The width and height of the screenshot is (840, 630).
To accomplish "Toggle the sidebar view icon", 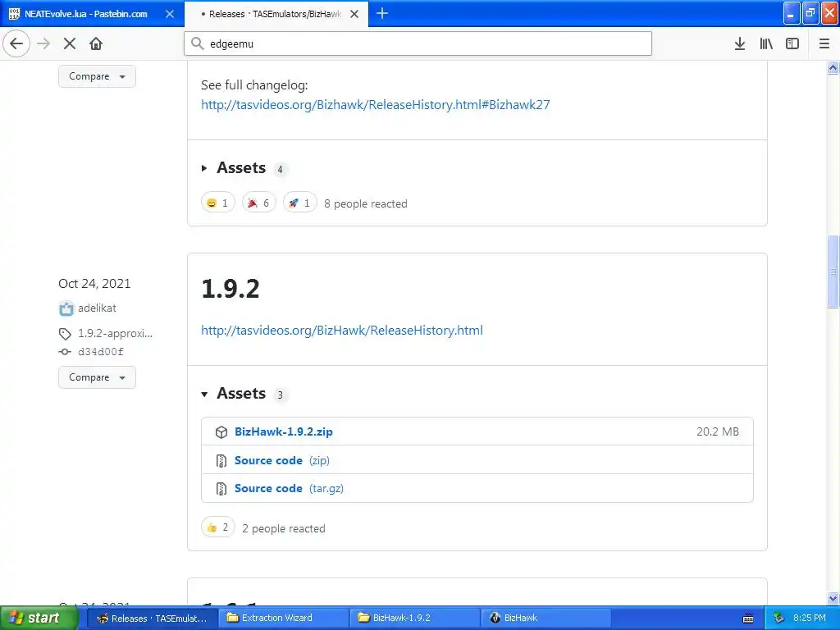I will click(x=792, y=43).
